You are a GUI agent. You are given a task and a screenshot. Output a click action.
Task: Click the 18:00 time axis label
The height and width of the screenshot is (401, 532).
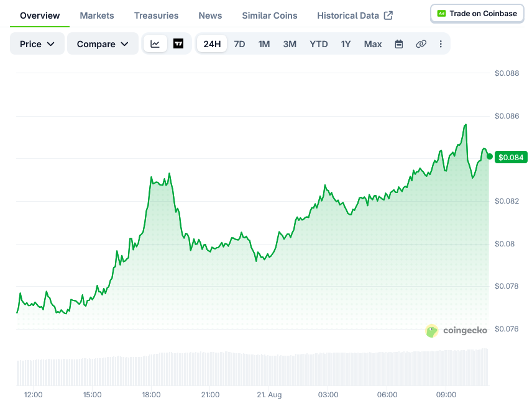coord(151,395)
